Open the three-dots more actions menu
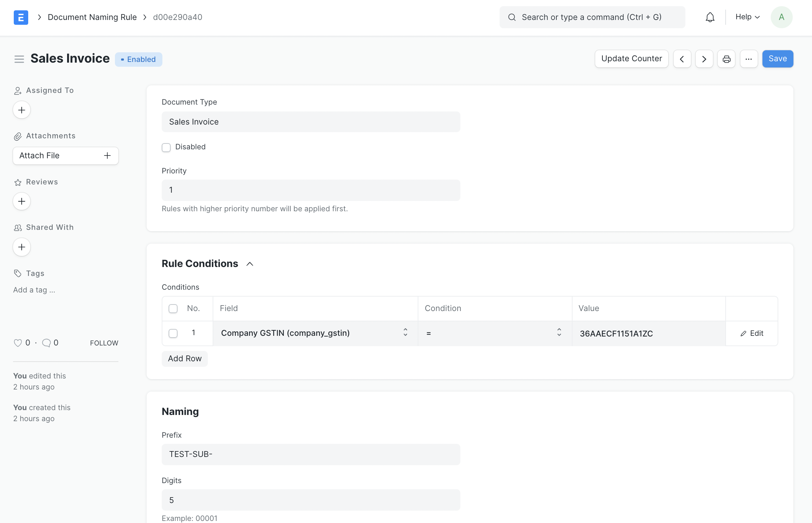 coord(748,59)
